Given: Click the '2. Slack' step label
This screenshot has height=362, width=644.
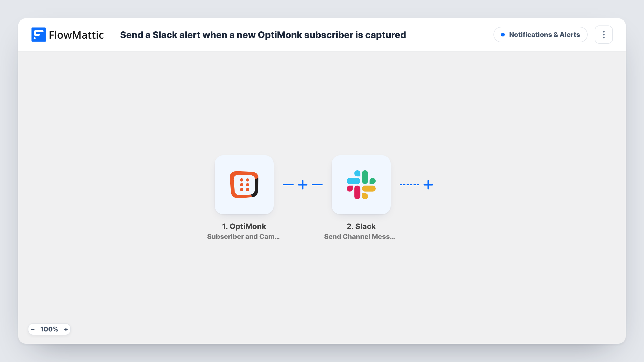Looking at the screenshot, I should 361,226.
